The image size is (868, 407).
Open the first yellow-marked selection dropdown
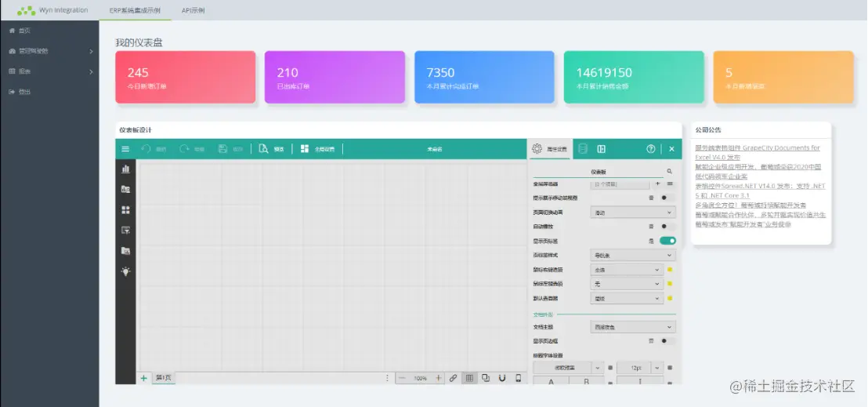[627, 270]
